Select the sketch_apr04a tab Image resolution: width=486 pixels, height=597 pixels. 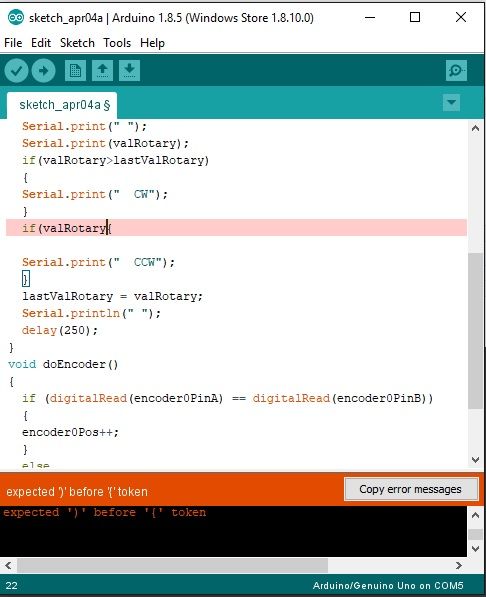[x=62, y=105]
